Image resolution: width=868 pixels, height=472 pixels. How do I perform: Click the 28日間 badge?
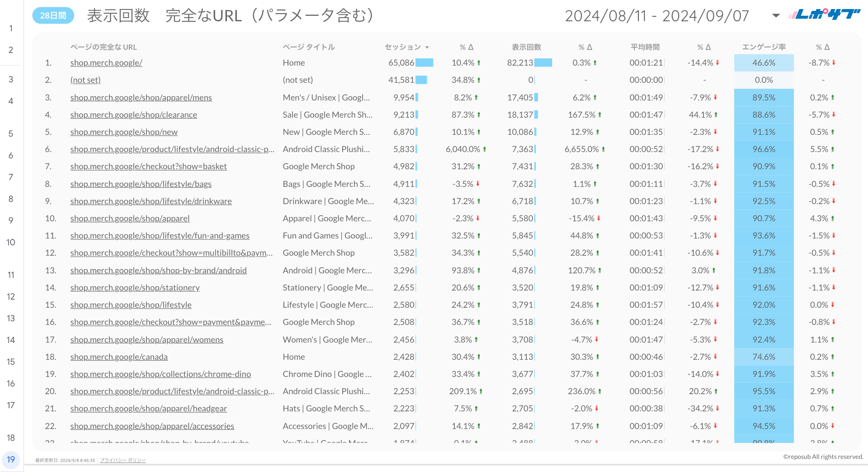point(53,15)
